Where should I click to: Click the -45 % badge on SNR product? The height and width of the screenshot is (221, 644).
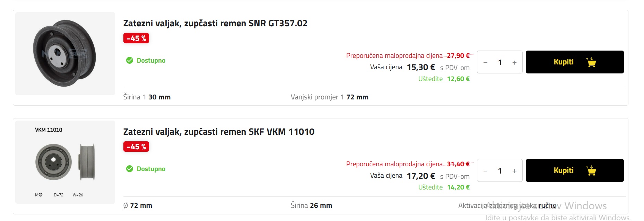(x=136, y=38)
